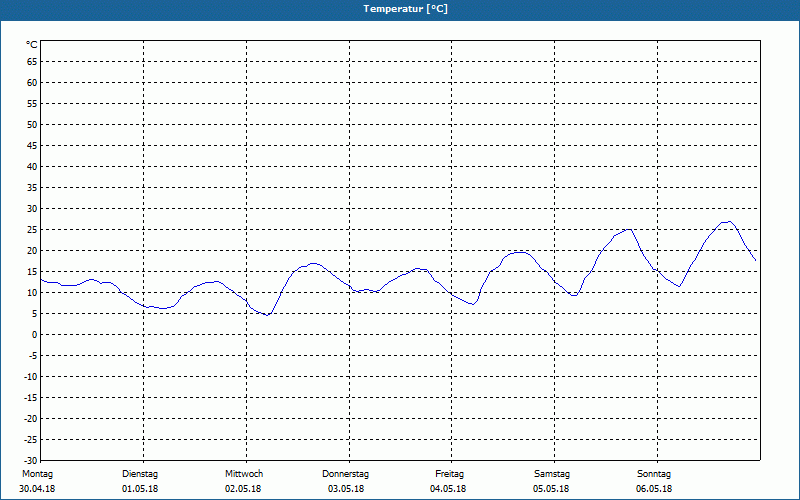This screenshot has width=800, height=500.
Task: Click the date 04.05.18
Action: [x=448, y=489]
